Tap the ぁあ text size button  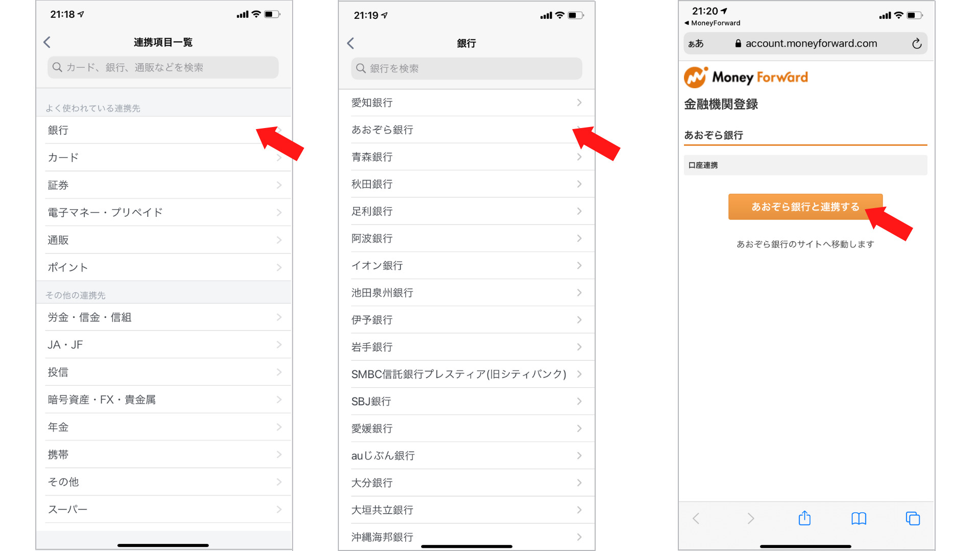[x=696, y=44]
